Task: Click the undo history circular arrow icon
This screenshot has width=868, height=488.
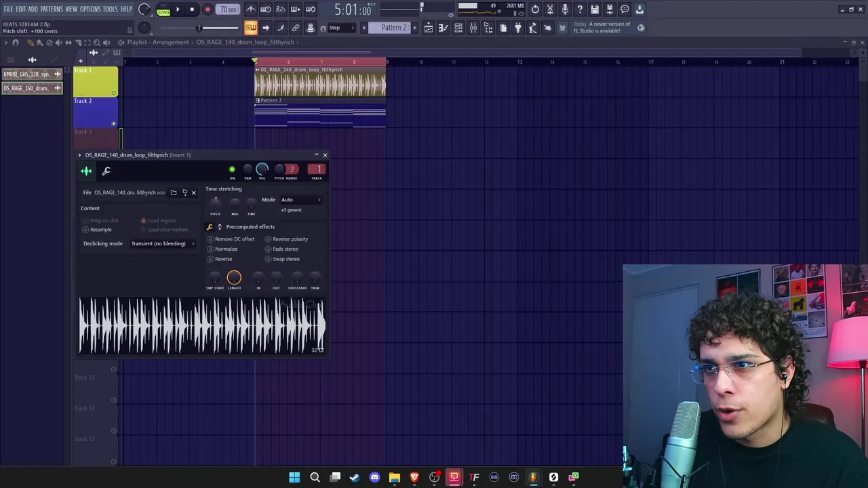Action: [535, 9]
